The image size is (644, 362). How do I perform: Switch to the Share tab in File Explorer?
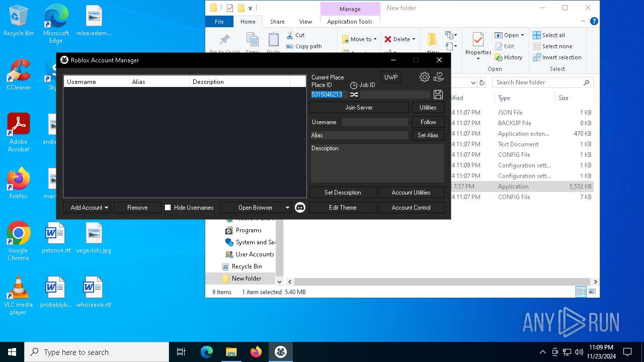click(277, 22)
